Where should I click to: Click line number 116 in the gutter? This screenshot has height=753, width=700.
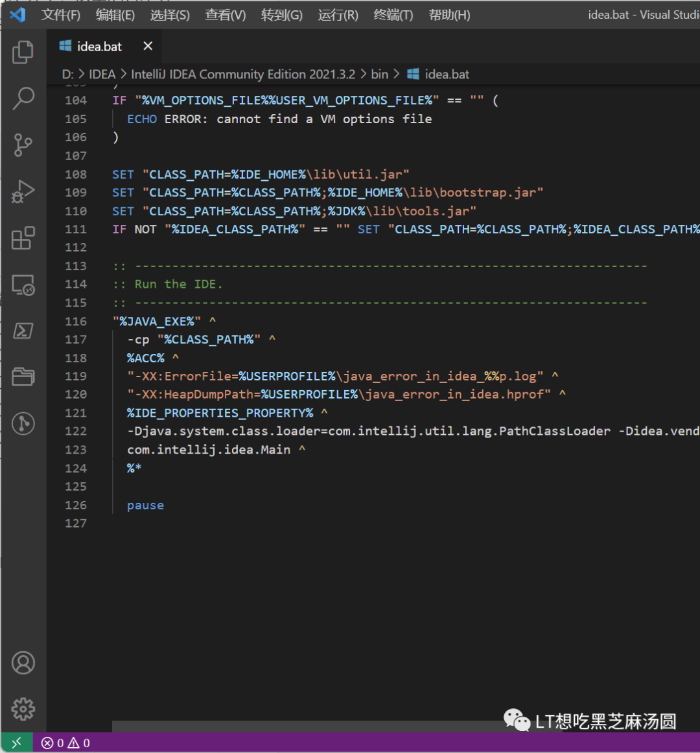pos(76,321)
